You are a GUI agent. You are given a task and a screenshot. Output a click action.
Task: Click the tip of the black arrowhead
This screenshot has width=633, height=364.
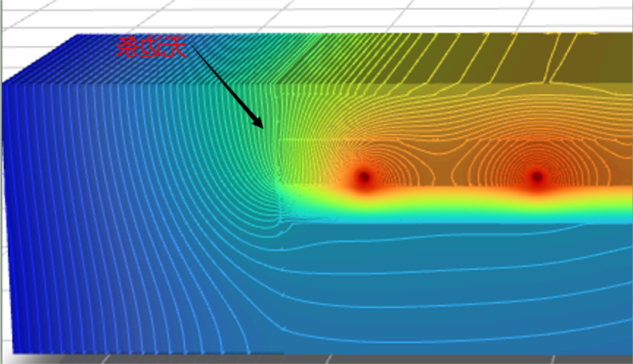(x=262, y=127)
